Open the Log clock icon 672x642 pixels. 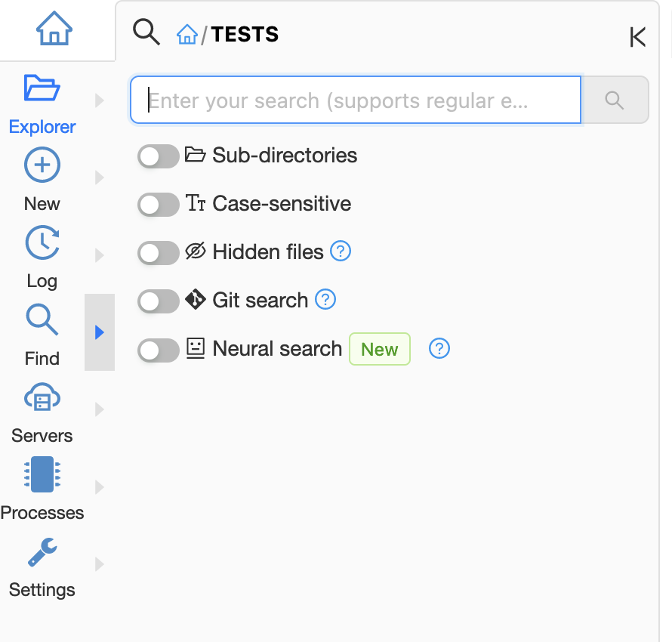(x=42, y=242)
